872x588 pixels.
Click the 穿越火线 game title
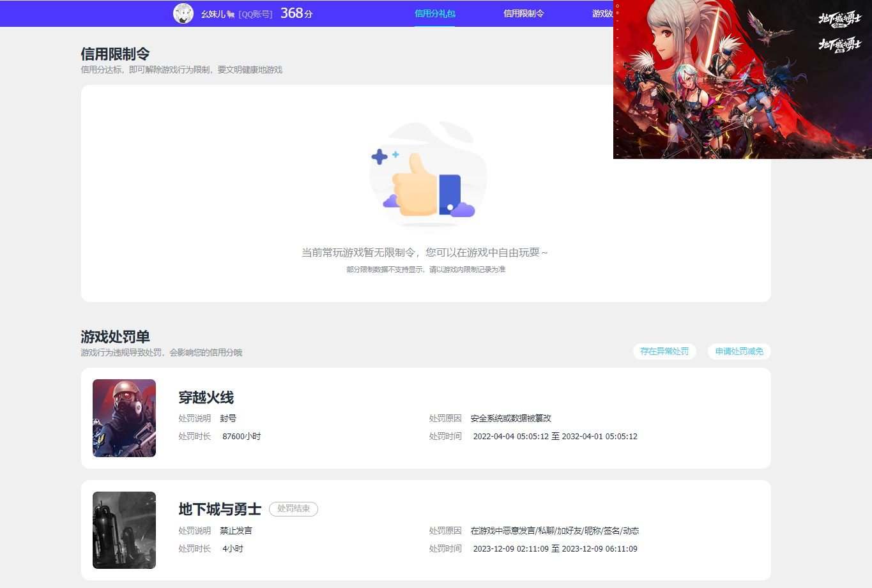tap(206, 397)
